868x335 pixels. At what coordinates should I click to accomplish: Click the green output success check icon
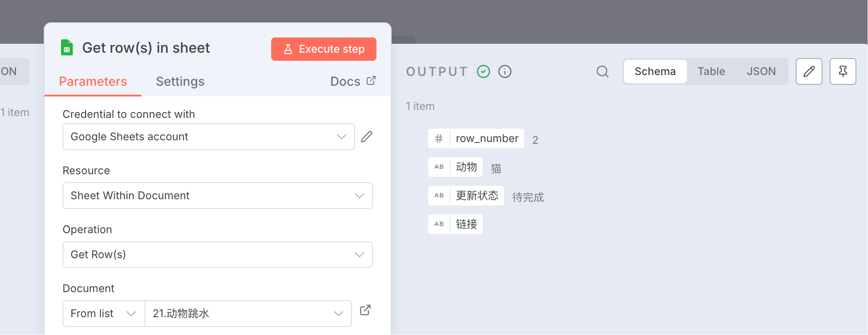coord(484,71)
